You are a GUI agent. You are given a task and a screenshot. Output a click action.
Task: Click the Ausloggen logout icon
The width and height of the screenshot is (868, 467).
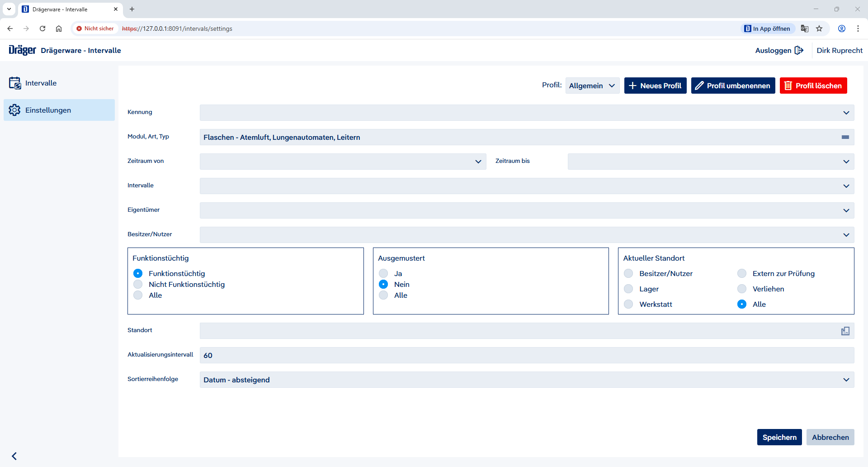(x=799, y=50)
